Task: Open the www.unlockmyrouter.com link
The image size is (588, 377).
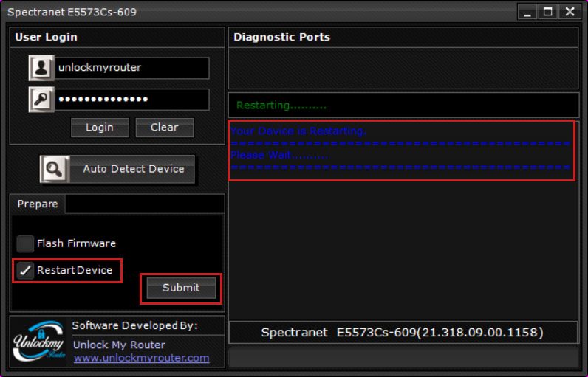Action: [141, 358]
